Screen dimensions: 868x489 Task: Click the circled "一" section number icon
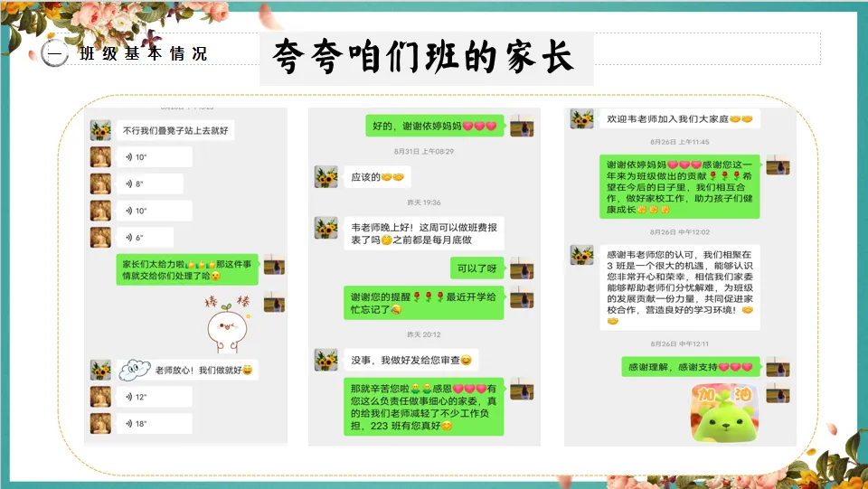point(54,53)
